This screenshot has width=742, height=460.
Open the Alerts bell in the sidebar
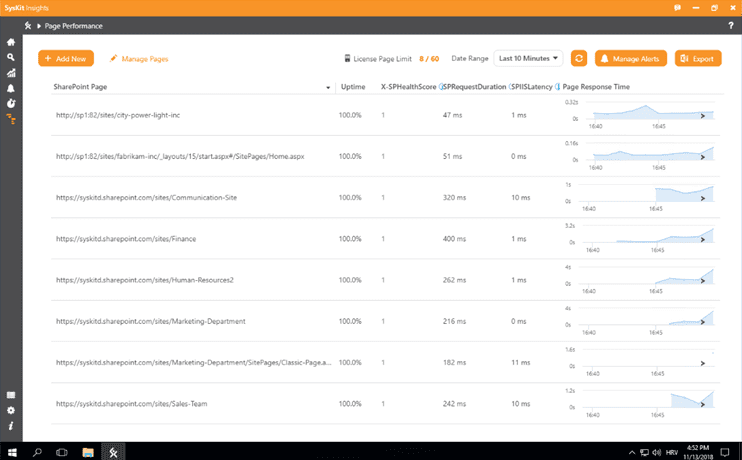point(11,88)
